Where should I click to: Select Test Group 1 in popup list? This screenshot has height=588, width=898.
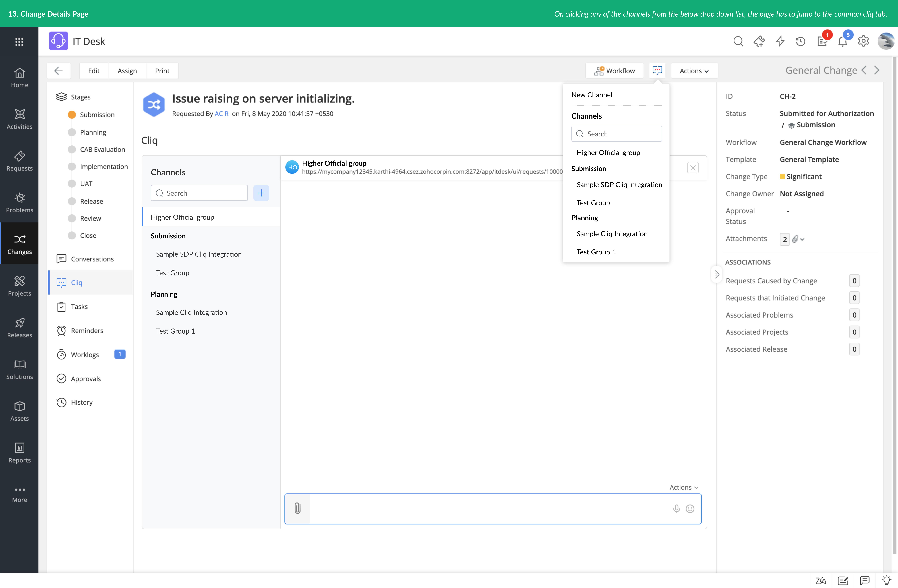596,252
